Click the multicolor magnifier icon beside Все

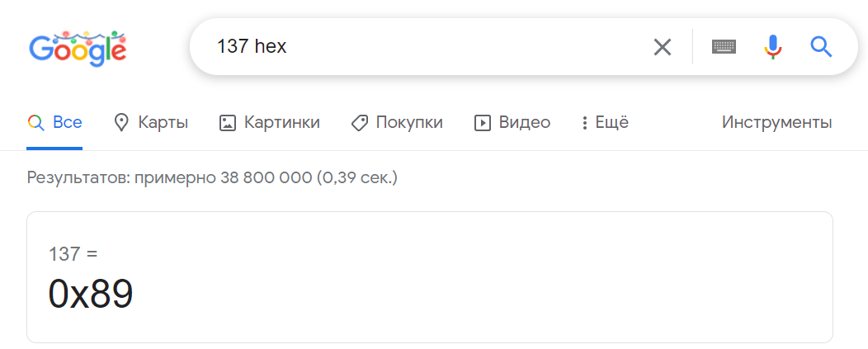pos(35,123)
